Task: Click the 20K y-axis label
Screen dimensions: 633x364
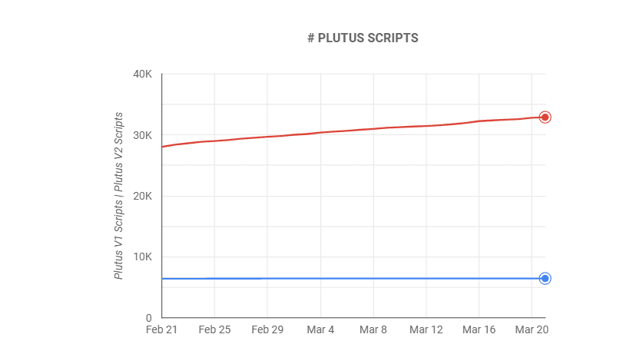Action: [143, 196]
